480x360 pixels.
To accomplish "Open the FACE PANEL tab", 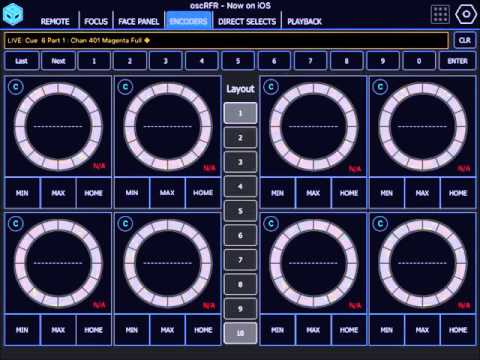I will [x=139, y=22].
